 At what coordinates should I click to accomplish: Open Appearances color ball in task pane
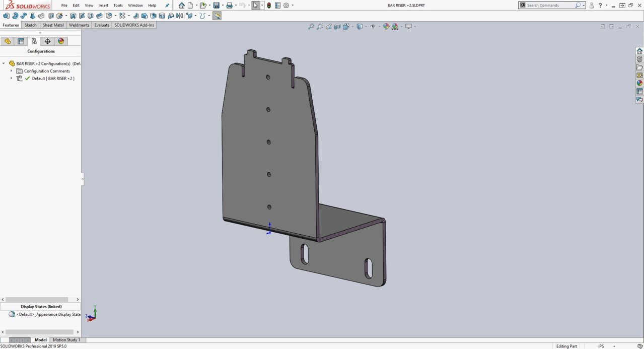[639, 84]
